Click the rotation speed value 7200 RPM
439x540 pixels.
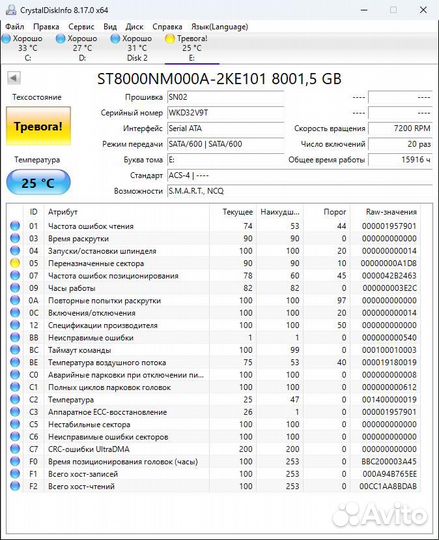click(x=400, y=128)
